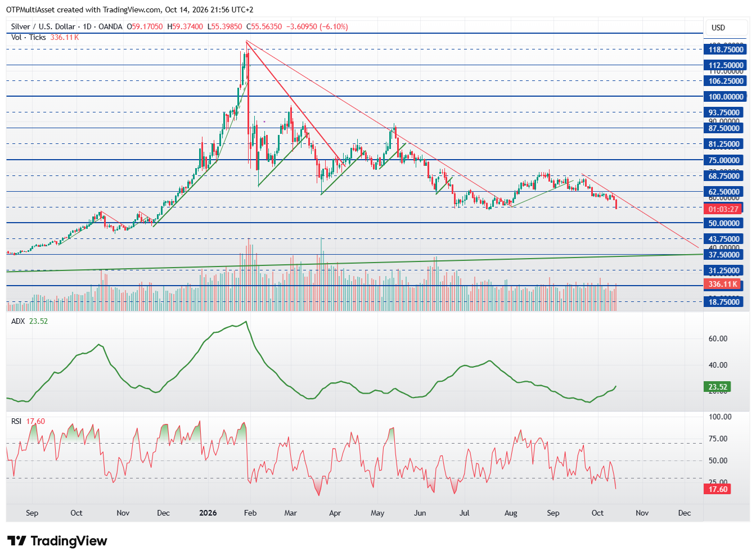Screen dimensions: 756x560
Task: Click the red 01:03:27 countdown tag
Action: pos(723,209)
